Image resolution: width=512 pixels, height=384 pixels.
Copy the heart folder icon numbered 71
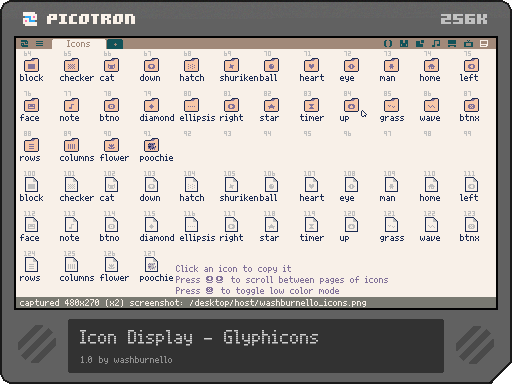[x=311, y=65]
